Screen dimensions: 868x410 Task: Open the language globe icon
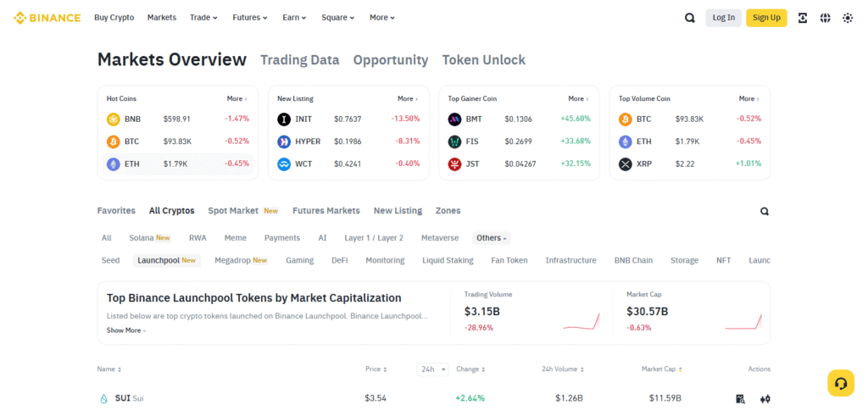coord(826,18)
